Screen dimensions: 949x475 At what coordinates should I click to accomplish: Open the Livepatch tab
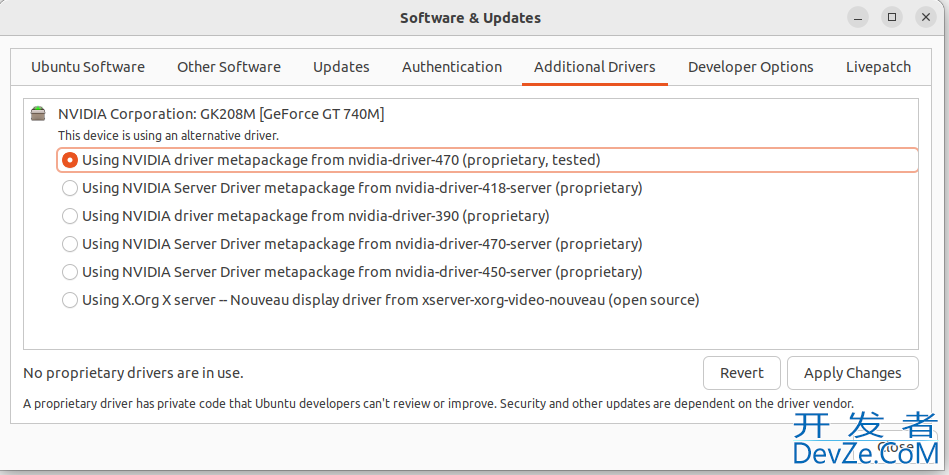pyautogui.click(x=878, y=67)
